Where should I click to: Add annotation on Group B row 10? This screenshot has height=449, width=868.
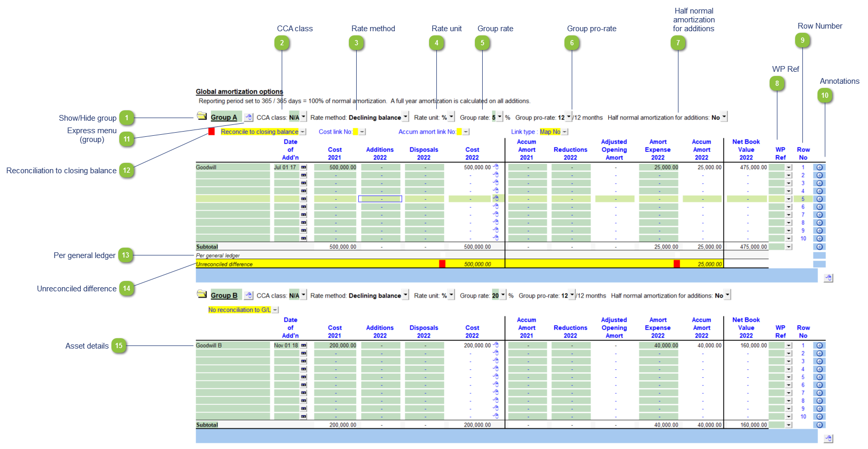[x=820, y=417]
